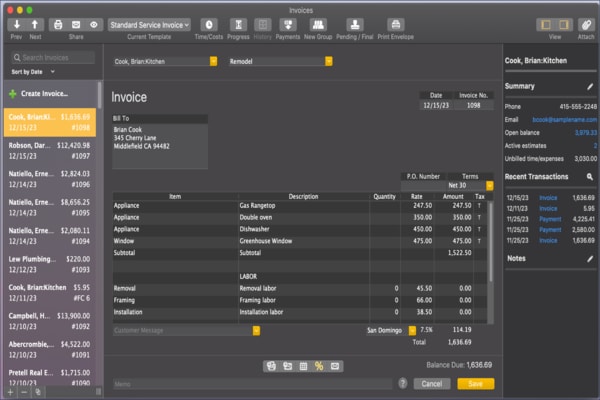Open the History icon

(x=262, y=25)
